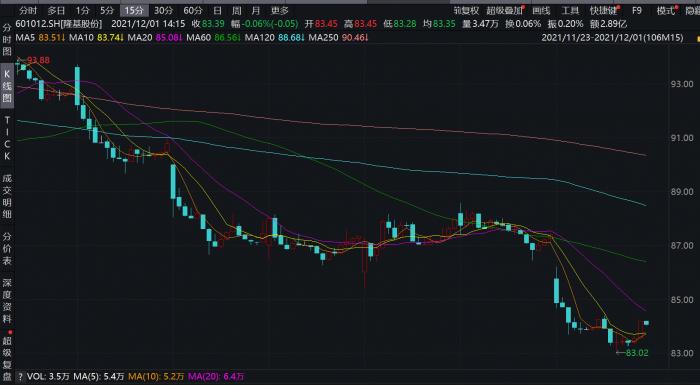700x385 pixels.
Task: Click the 隐藏 hide panel button
Action: click(692, 11)
